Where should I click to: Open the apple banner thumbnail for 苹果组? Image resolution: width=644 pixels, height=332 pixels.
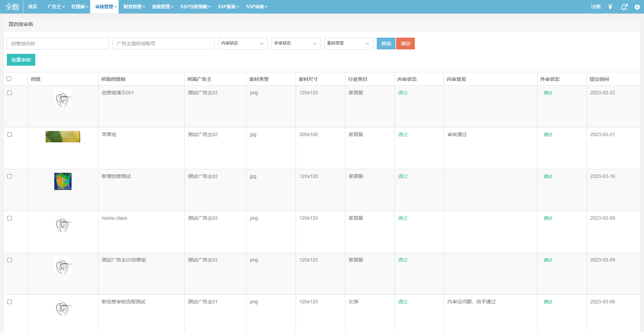click(63, 137)
